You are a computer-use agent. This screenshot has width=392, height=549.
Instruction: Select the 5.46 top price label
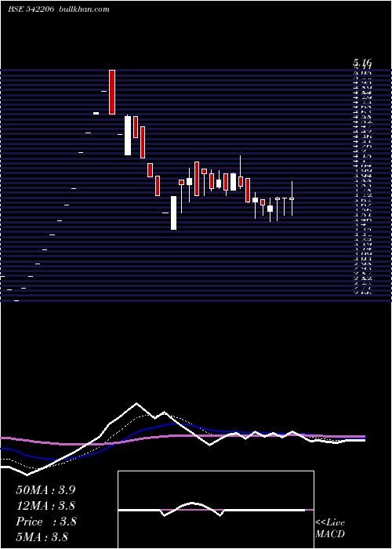[362, 64]
